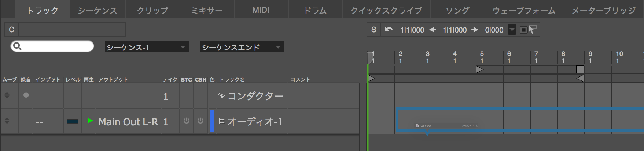Click the left arrow set-start button
This screenshot has width=644, height=151.
coord(433,30)
